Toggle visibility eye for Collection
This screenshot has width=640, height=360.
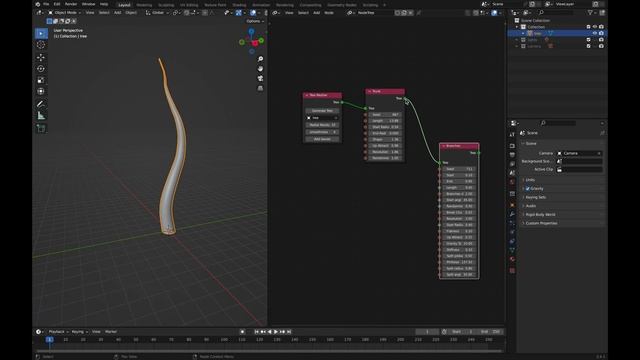[595, 27]
